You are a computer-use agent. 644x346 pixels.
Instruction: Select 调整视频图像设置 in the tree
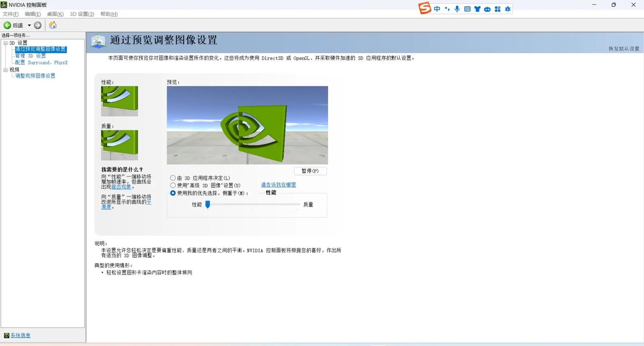tap(35, 76)
